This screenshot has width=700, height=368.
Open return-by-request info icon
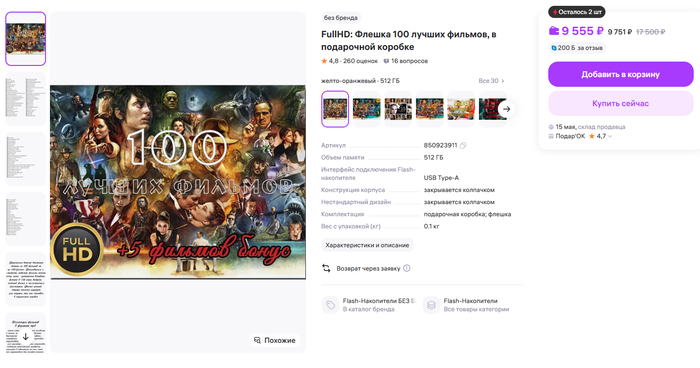[x=407, y=268]
